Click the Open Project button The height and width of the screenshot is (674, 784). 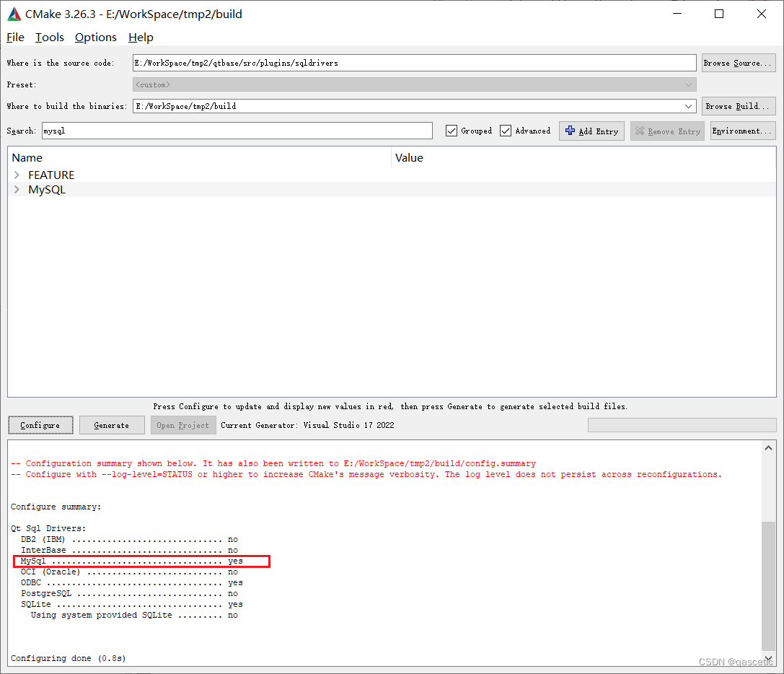(183, 425)
